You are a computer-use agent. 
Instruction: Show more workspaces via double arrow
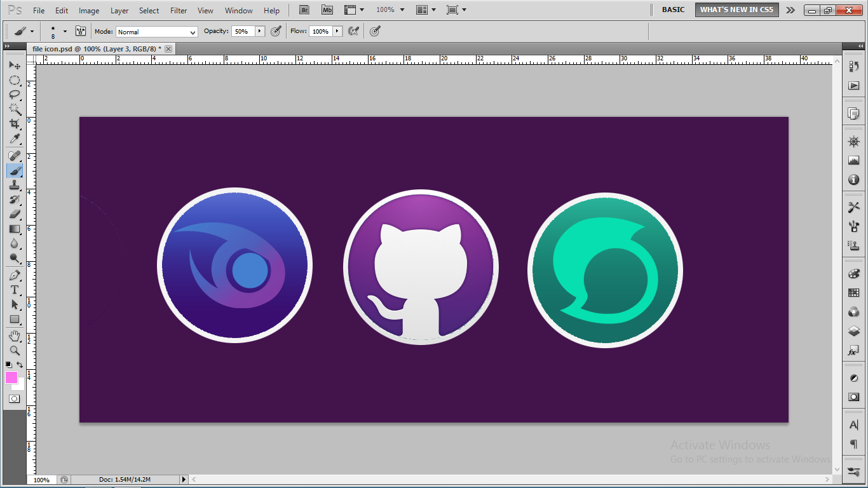pos(790,10)
